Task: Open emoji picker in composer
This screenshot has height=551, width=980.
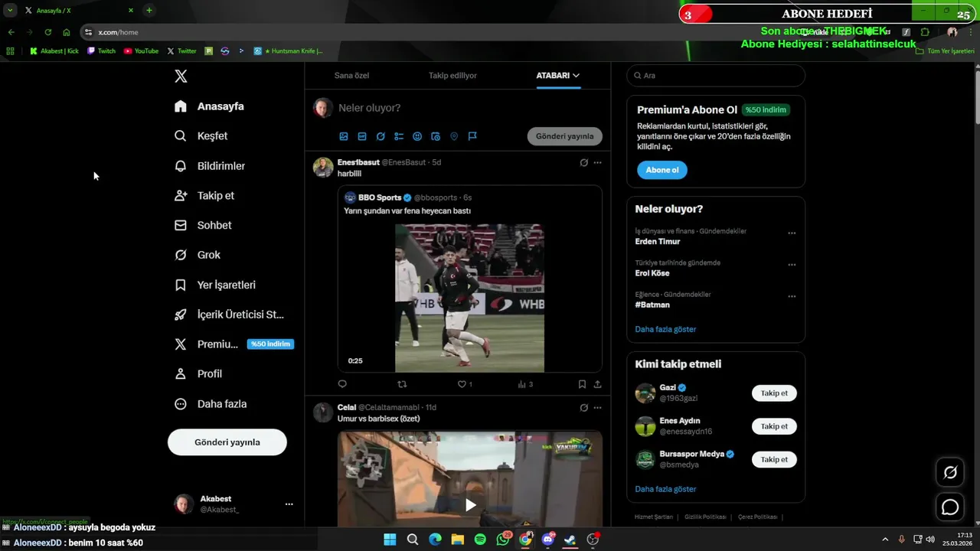Action: click(x=417, y=136)
